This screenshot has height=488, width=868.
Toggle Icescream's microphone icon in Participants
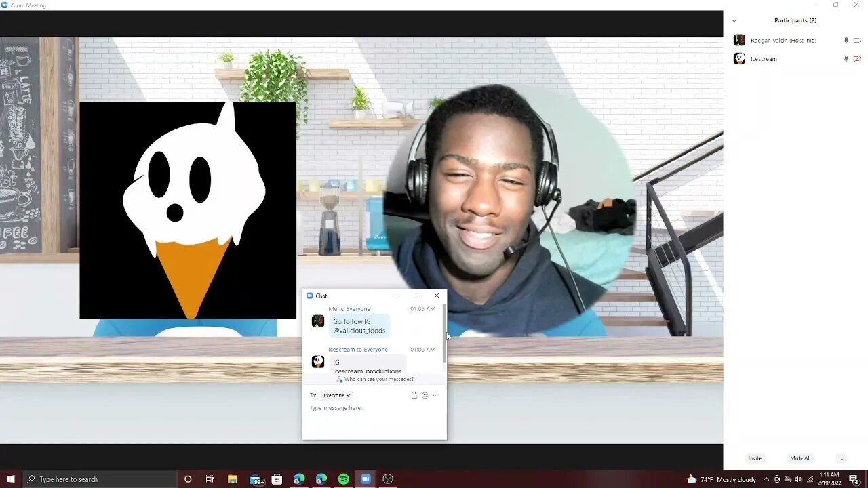[x=846, y=59]
